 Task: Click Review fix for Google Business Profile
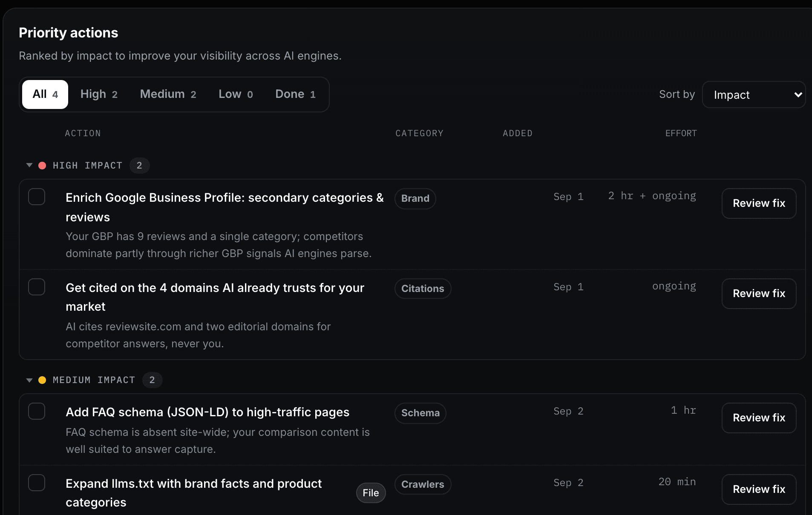pyautogui.click(x=759, y=203)
